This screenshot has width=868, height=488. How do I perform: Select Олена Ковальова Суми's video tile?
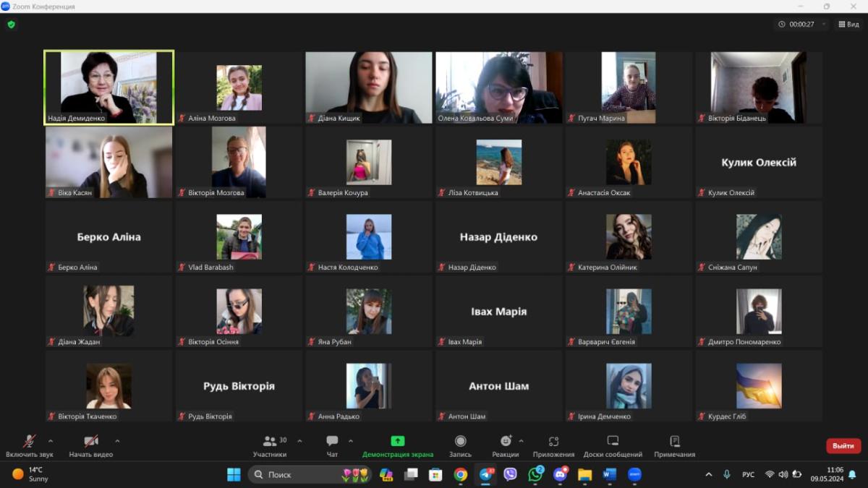[498, 87]
